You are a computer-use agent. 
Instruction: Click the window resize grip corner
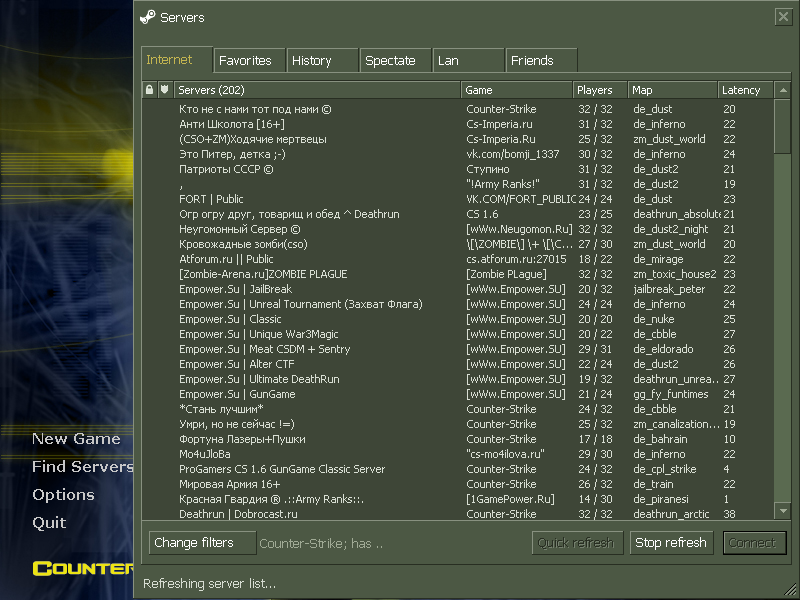pyautogui.click(x=791, y=591)
